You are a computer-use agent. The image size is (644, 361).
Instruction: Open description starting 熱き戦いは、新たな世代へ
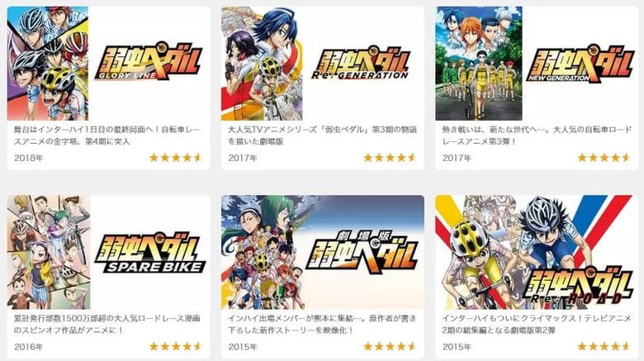(x=537, y=135)
